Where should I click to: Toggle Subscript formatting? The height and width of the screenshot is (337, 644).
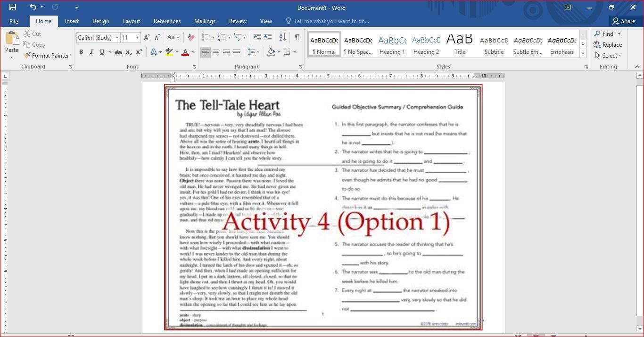coord(129,52)
